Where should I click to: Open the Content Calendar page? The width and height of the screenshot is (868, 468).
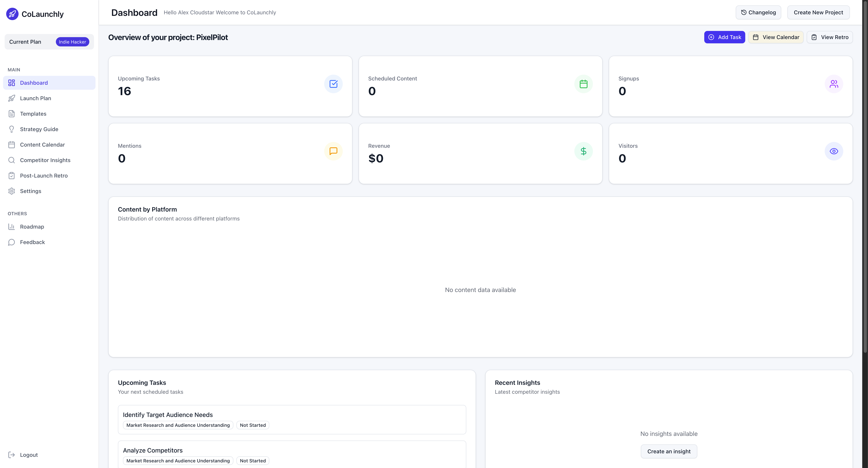click(49, 145)
